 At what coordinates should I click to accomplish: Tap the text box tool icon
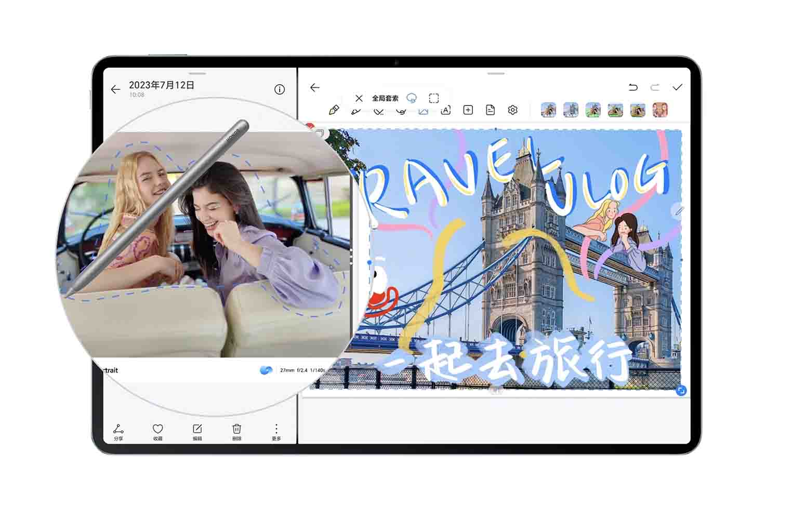(445, 111)
